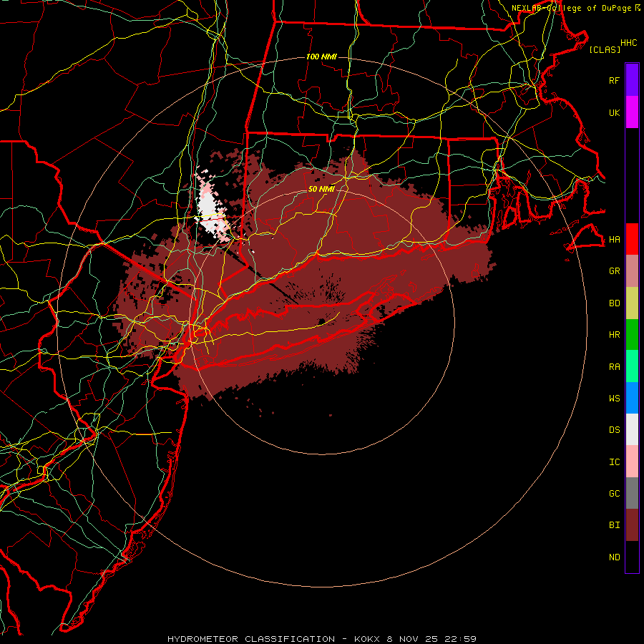Click the RF legend label
The image size is (644, 644).
(614, 80)
